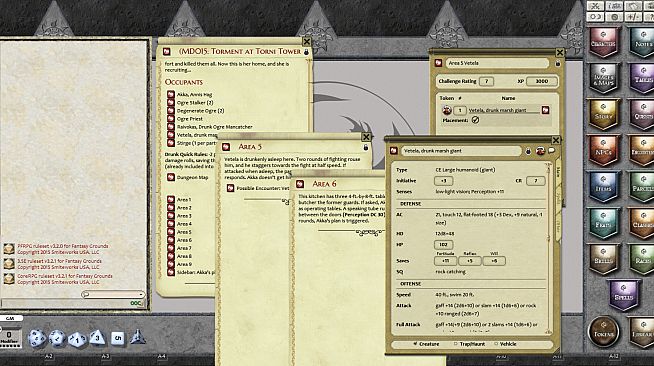The height and width of the screenshot is (366, 654).
Task: Click the Reflex save +5 box
Action: tap(470, 261)
